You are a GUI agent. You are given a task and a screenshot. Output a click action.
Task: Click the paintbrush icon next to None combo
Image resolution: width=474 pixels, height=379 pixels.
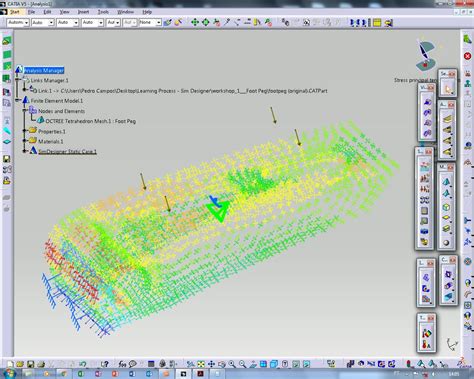click(168, 23)
